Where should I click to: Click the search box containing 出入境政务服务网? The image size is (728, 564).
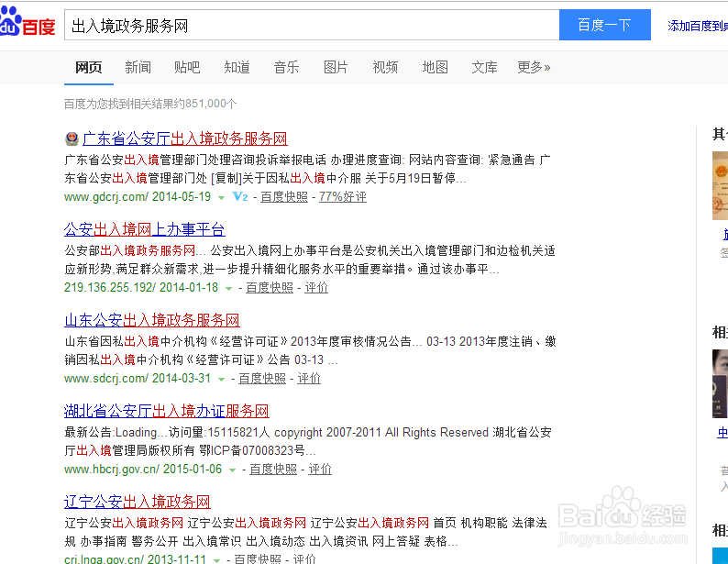click(x=312, y=25)
